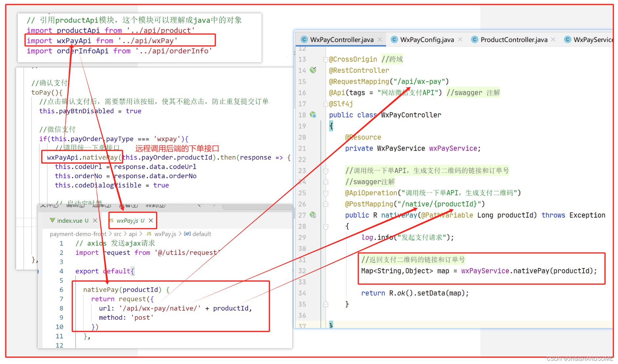
Task: Switch to the WxPayController.java tab
Action: [x=341, y=40]
